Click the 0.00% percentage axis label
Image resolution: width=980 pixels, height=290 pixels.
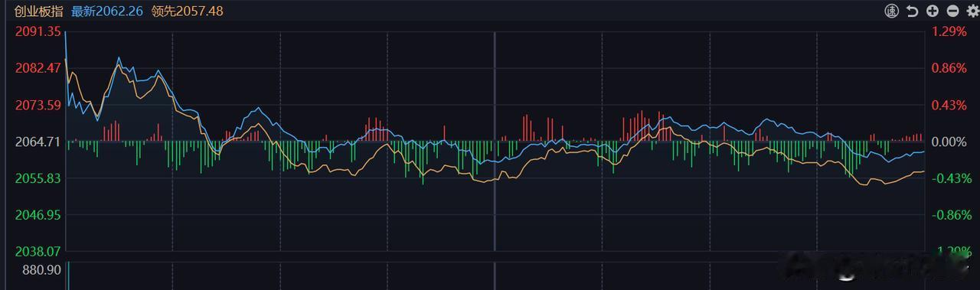click(949, 142)
